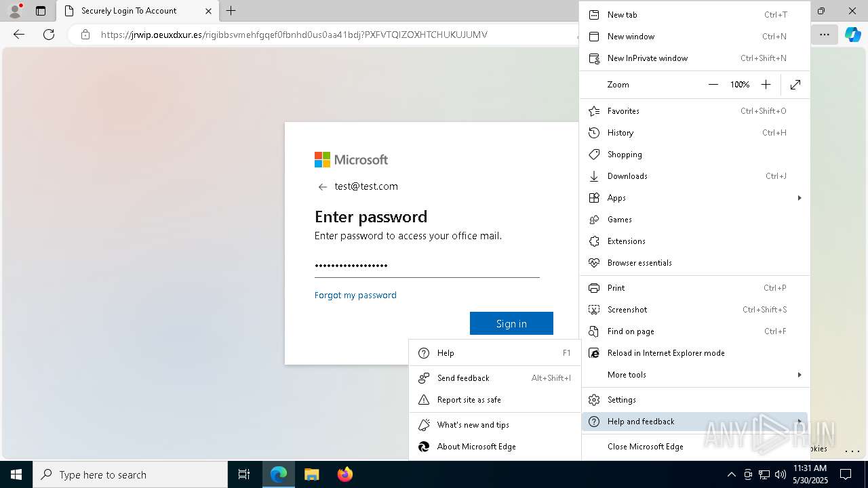
Task: Open New InPrivate window
Action: click(x=694, y=58)
